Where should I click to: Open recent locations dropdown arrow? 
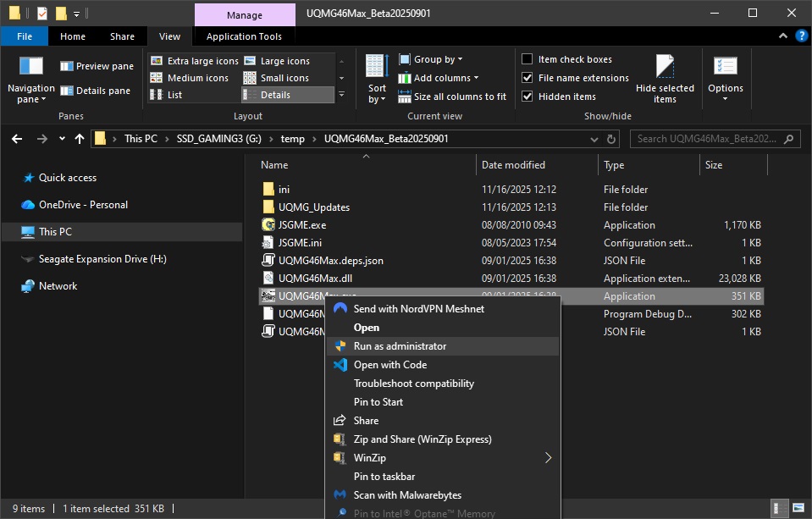pos(62,139)
